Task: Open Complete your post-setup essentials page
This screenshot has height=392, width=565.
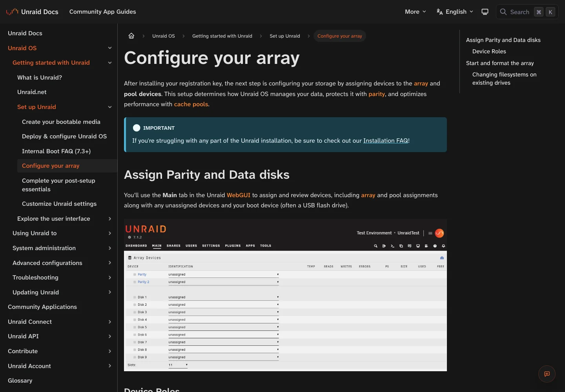Action: [x=58, y=185]
